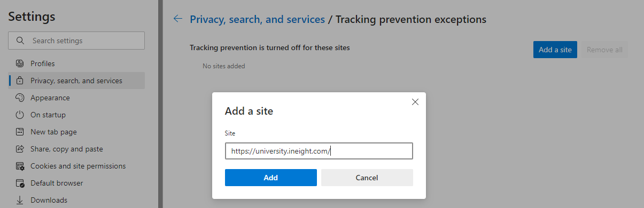Click the On startup power icon
Image resolution: width=644 pixels, height=208 pixels.
(20, 115)
